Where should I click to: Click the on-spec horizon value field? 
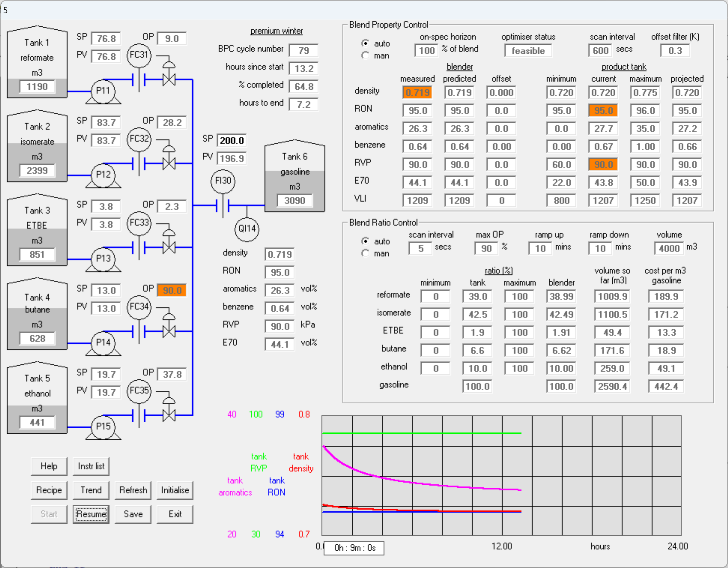coord(426,51)
